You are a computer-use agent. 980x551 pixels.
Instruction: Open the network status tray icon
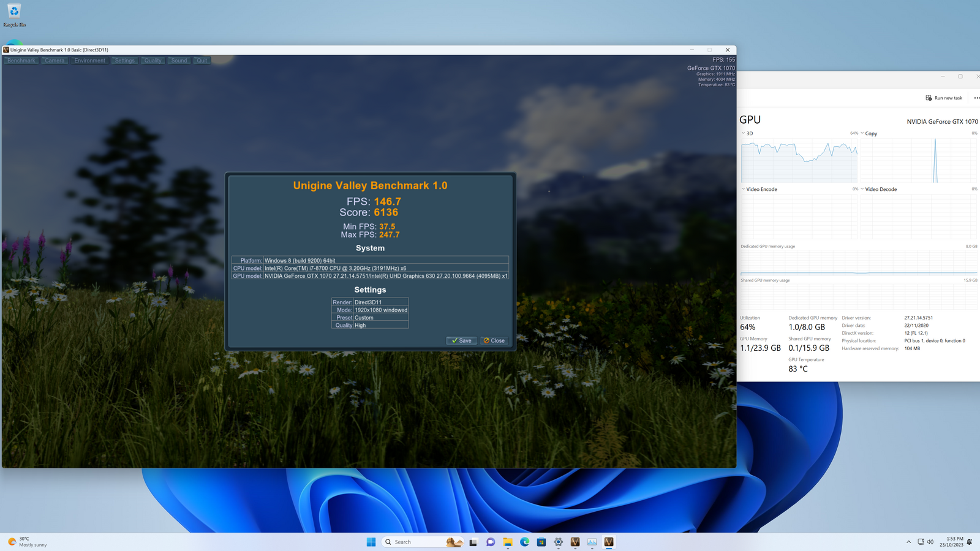click(x=921, y=542)
